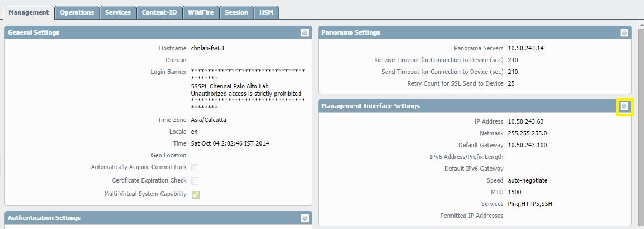Click the Locale value en

(x=195, y=132)
